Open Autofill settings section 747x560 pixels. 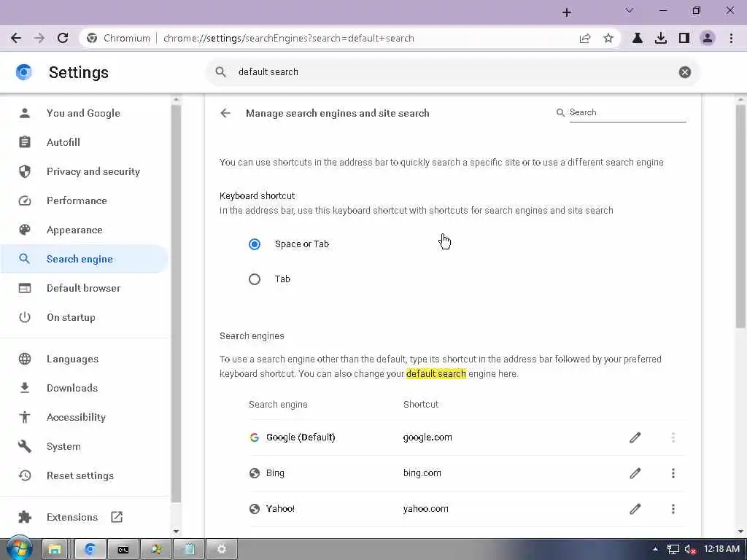[84, 142]
